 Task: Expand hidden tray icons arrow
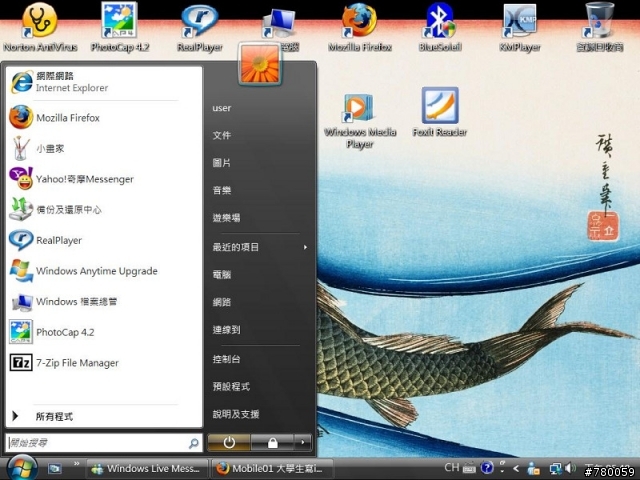click(516, 469)
